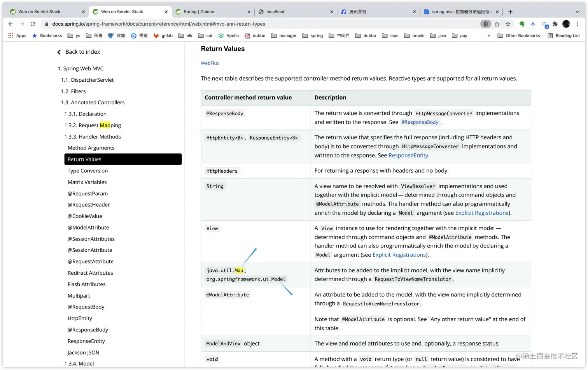Open Type Conversion in sidebar
This screenshot has width=588, height=370.
tap(87, 171)
